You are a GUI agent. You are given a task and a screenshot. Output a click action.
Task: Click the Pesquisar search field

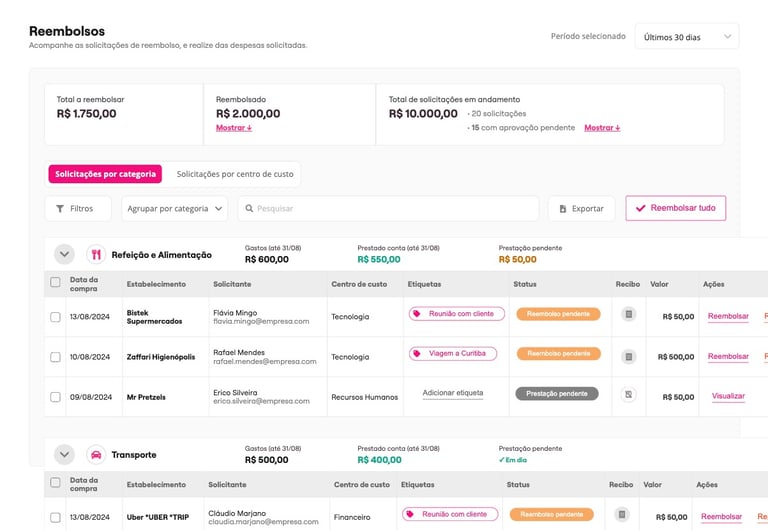click(x=390, y=209)
